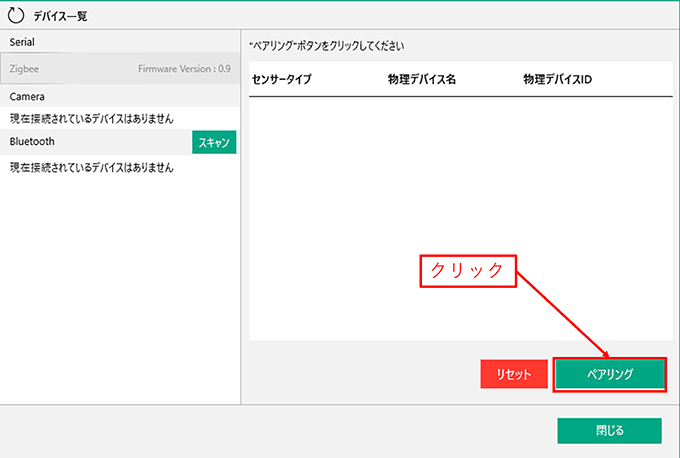Click the デバイス一覧 title text
Screen dimensions: 680x458
point(60,16)
